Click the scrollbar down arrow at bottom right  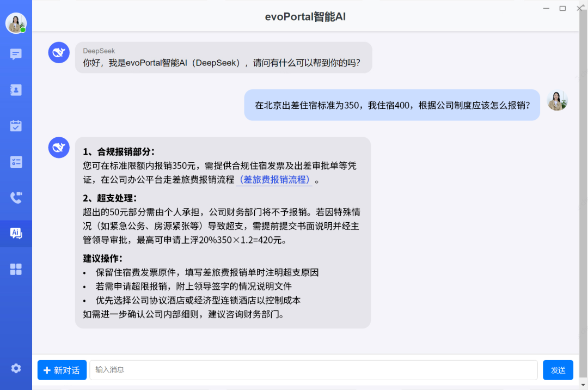pyautogui.click(x=584, y=385)
